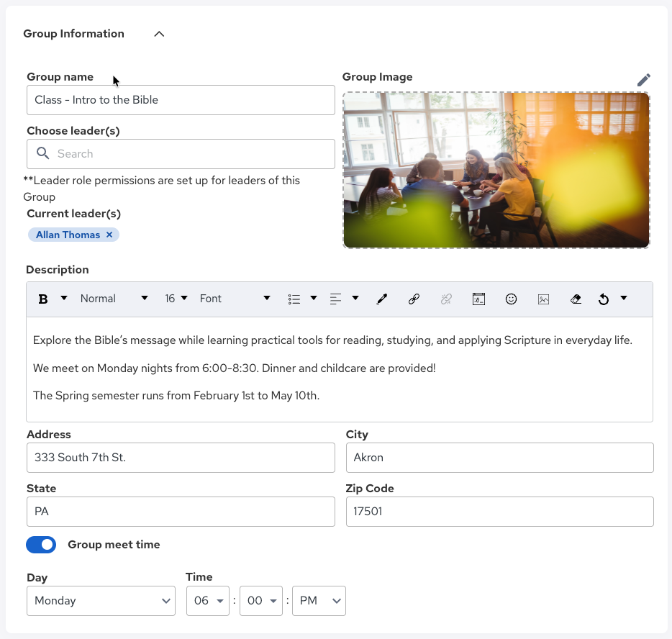Toggle the Group meet time switch
The height and width of the screenshot is (639, 672).
tap(41, 545)
